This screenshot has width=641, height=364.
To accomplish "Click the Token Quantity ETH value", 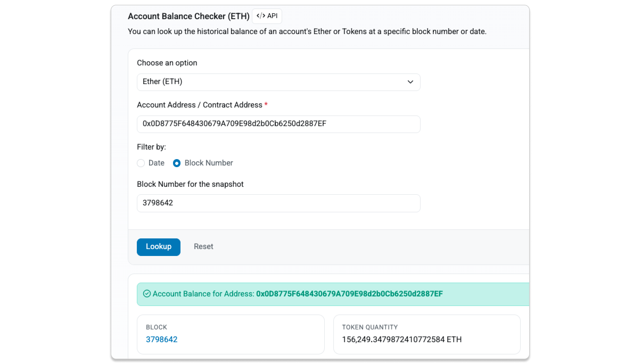I will (x=402, y=339).
